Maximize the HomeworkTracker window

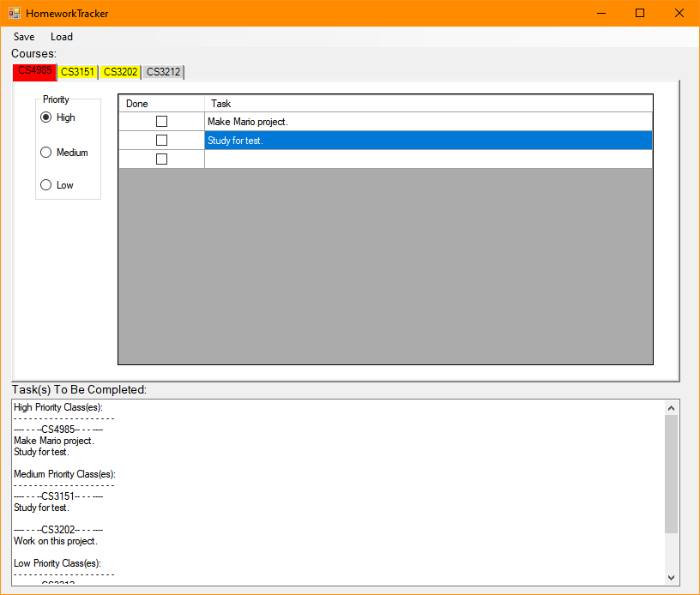tap(640, 14)
